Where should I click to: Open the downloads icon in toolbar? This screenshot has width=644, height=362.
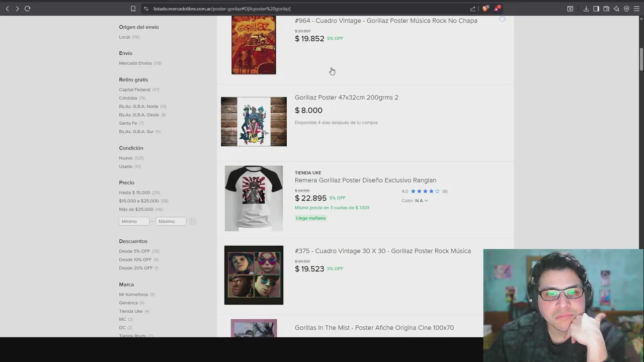(586, 9)
